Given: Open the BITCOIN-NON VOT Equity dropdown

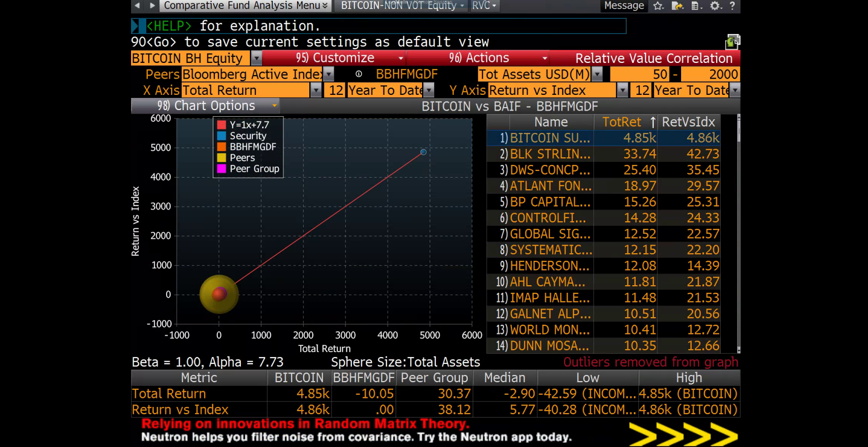Looking at the screenshot, I should pos(402,6).
